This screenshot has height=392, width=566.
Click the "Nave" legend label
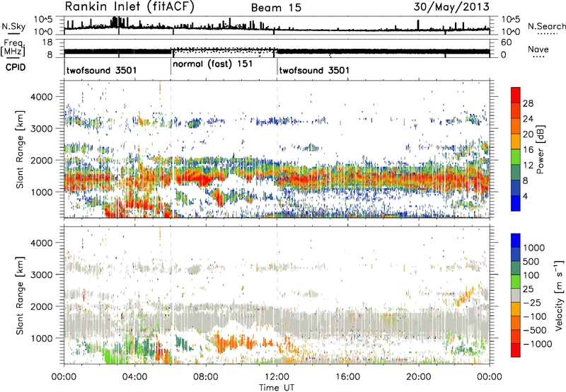538,49
